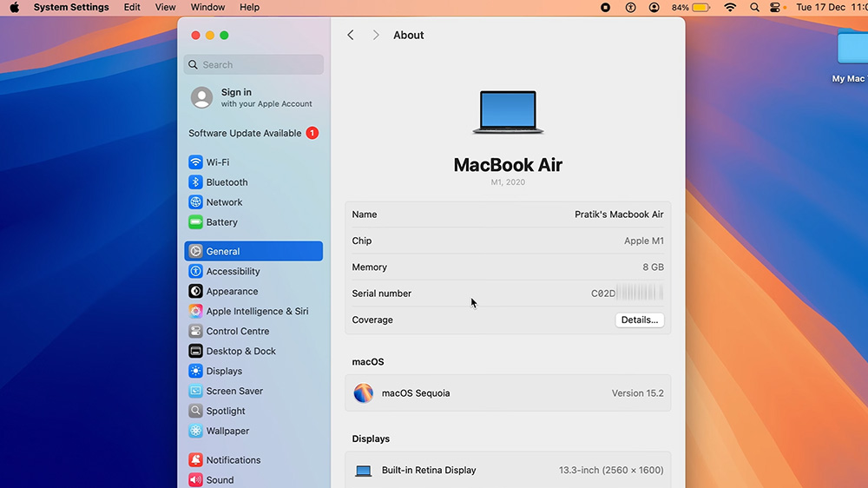The height and width of the screenshot is (488, 868).
Task: Click the Wi-Fi status icon in menu bar
Action: 730,7
